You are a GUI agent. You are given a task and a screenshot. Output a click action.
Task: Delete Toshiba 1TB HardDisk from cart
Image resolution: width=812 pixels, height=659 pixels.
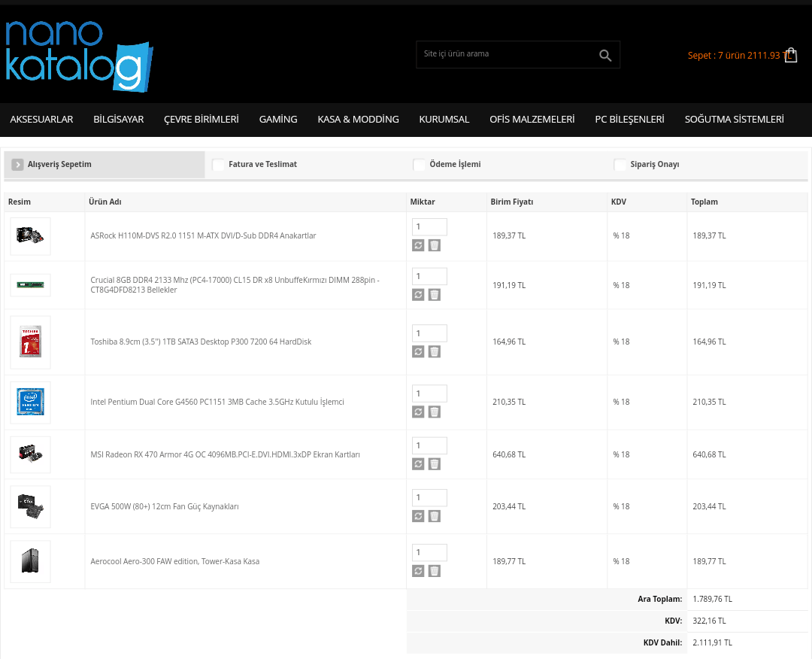[435, 352]
